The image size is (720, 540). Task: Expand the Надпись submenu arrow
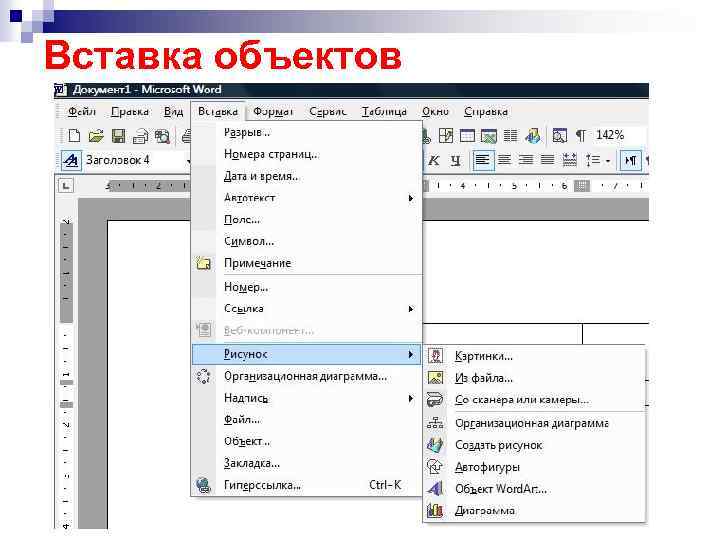(411, 399)
